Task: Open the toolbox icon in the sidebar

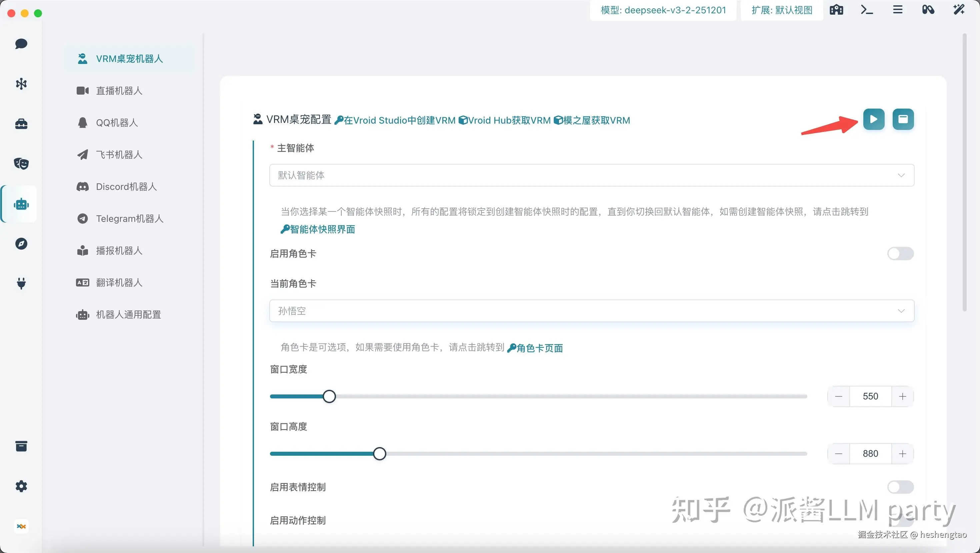Action: click(21, 124)
